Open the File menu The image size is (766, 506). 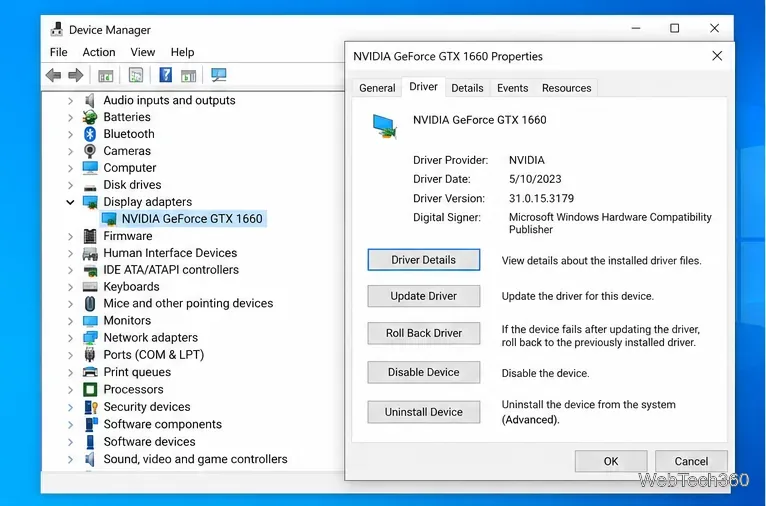point(59,52)
